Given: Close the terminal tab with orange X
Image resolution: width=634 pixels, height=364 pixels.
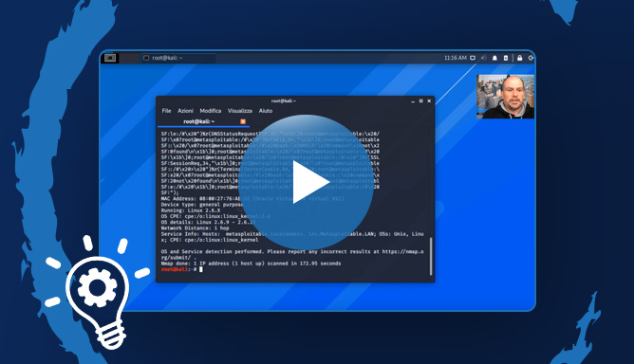Looking at the screenshot, I should point(243,121).
